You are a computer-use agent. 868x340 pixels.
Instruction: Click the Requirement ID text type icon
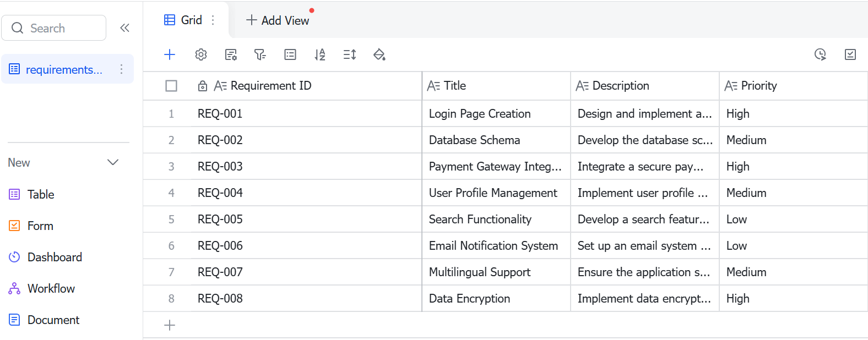click(220, 86)
